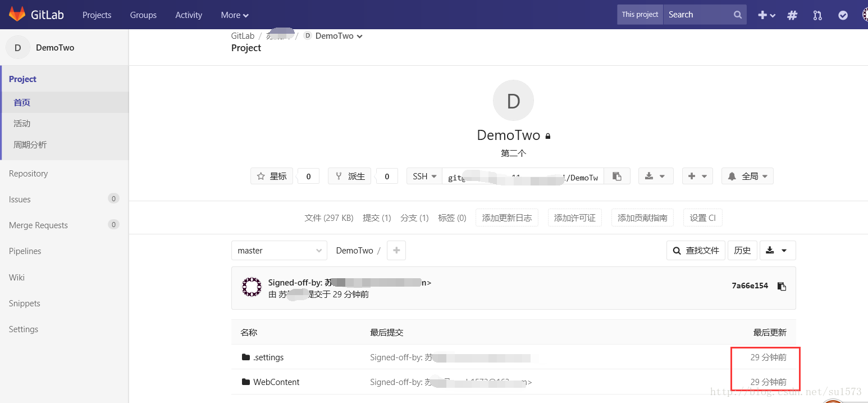Image resolution: width=868 pixels, height=403 pixels.
Task: Click DemoTwo name in sidebar header
Action: [55, 48]
